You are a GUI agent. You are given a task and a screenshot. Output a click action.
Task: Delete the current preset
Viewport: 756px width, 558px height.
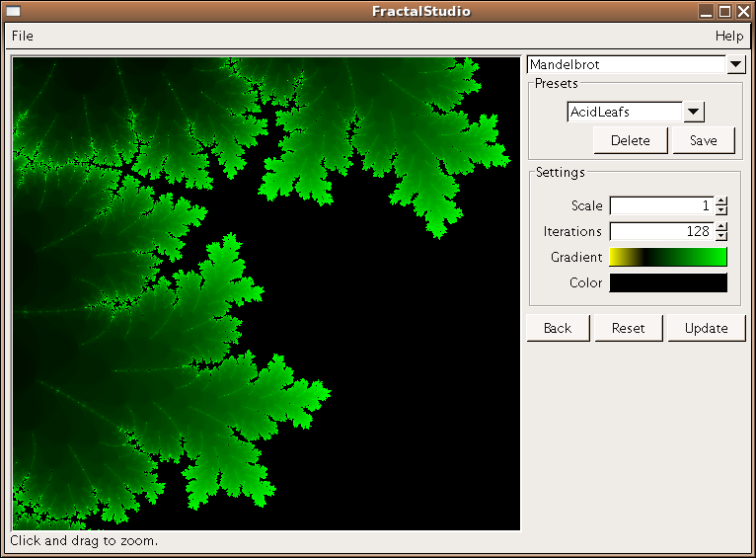tap(631, 140)
